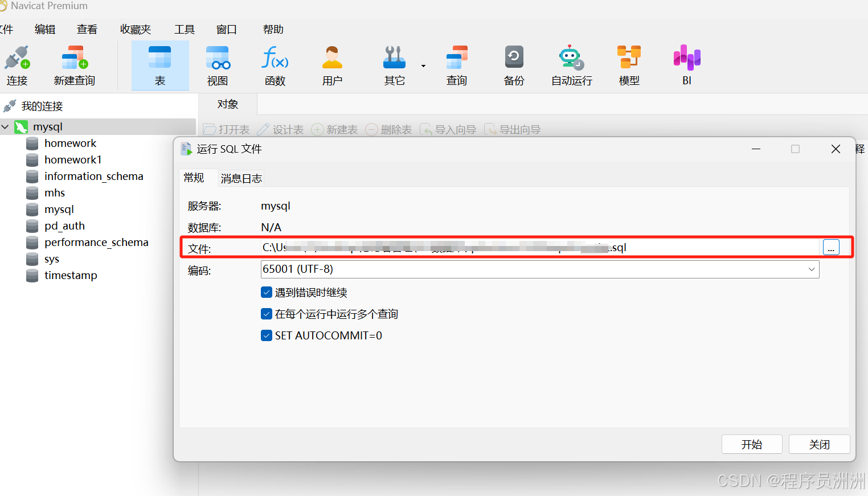This screenshot has height=496, width=868.
Task: Open the encoding 65001 (UTF-8) dropdown
Action: (x=540, y=269)
